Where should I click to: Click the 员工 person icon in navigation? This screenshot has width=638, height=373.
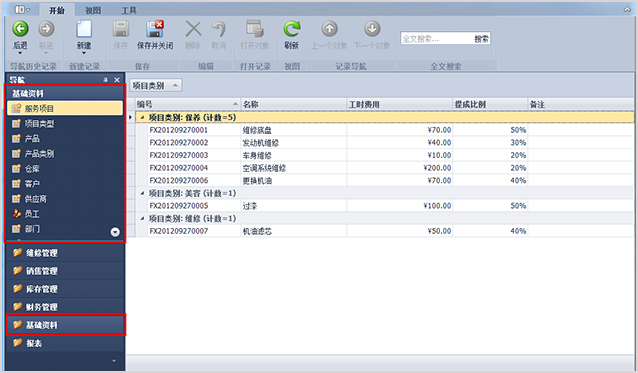tap(16, 214)
